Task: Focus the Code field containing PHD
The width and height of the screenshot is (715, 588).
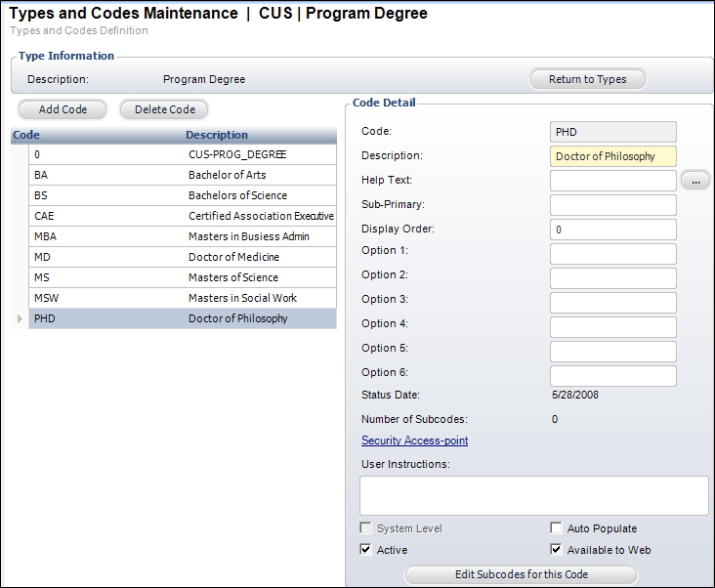Action: click(612, 132)
